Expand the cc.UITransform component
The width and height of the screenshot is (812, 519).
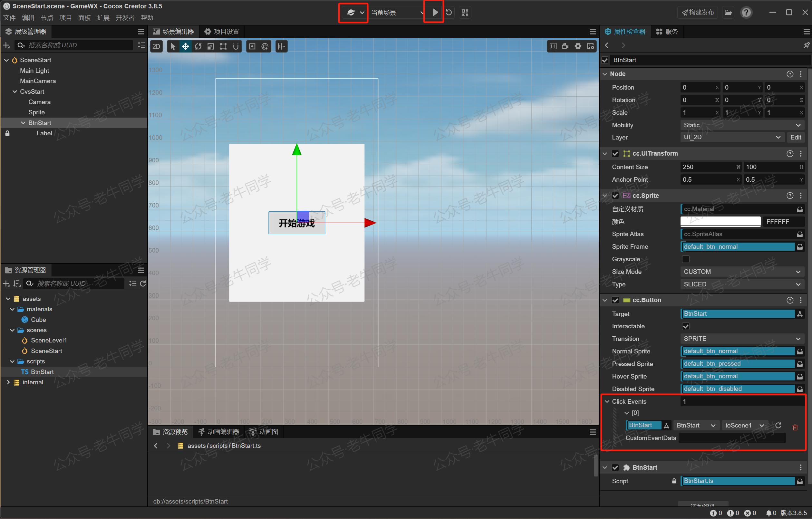(x=607, y=154)
